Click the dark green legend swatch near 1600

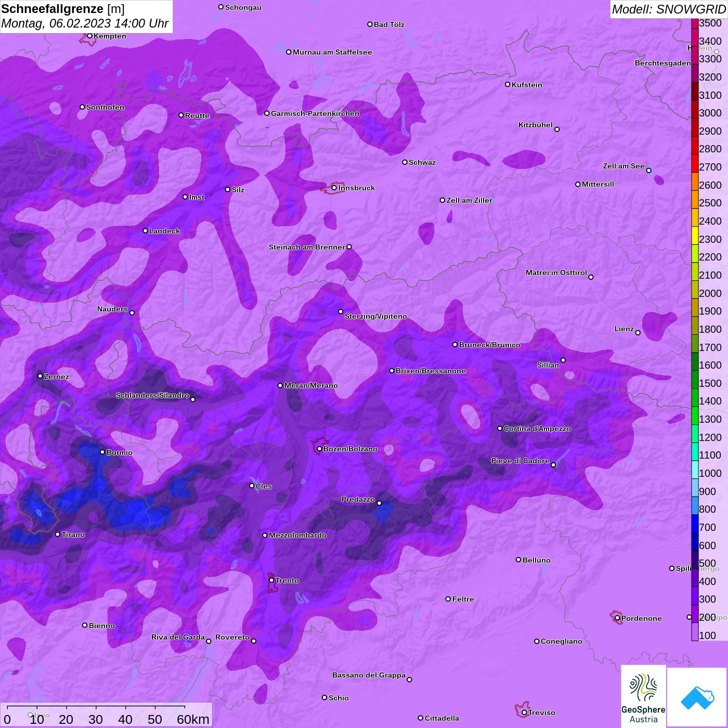[695, 361]
